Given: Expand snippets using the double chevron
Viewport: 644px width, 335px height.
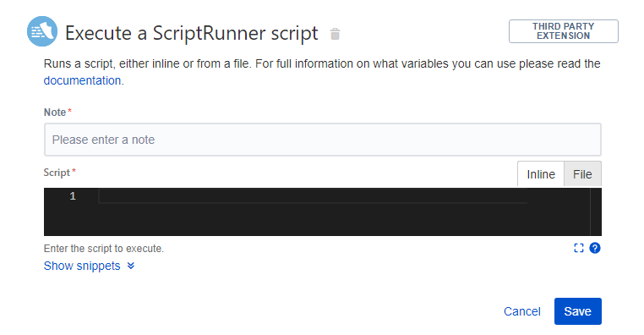Looking at the screenshot, I should pyautogui.click(x=131, y=266).
